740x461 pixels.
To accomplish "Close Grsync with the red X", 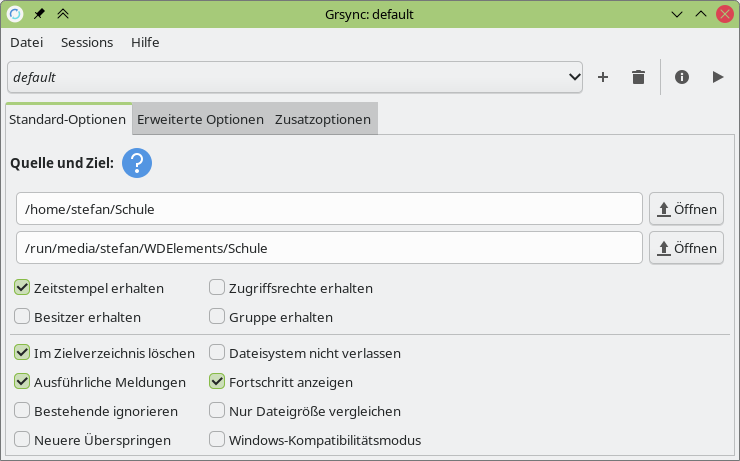I will tap(725, 14).
